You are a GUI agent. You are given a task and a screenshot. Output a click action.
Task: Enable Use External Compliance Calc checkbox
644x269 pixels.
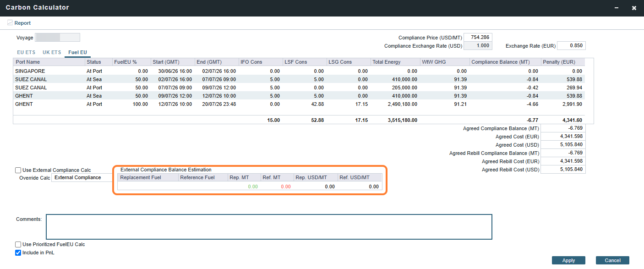click(x=18, y=170)
